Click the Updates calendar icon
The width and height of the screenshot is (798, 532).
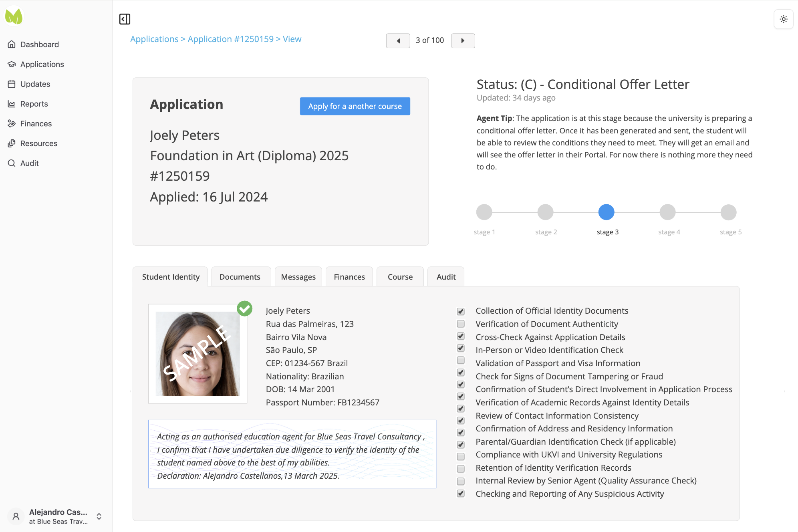click(x=12, y=84)
